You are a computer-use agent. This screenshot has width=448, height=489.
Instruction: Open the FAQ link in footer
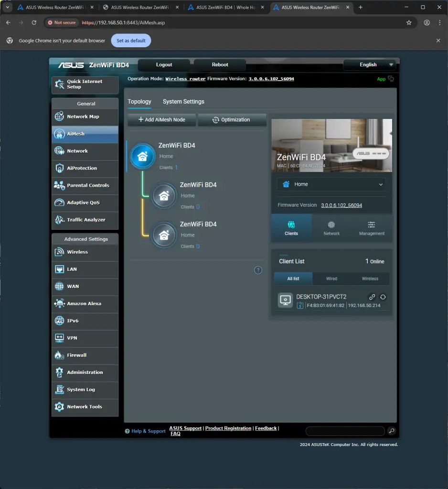click(175, 434)
